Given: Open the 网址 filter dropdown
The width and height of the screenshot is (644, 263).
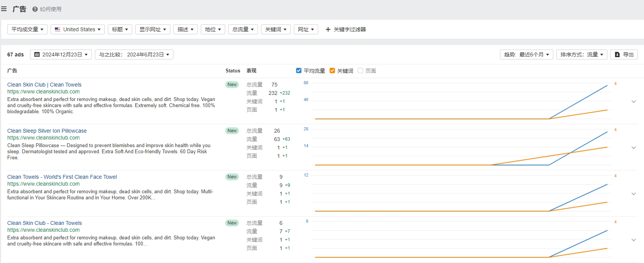Looking at the screenshot, I should 306,29.
